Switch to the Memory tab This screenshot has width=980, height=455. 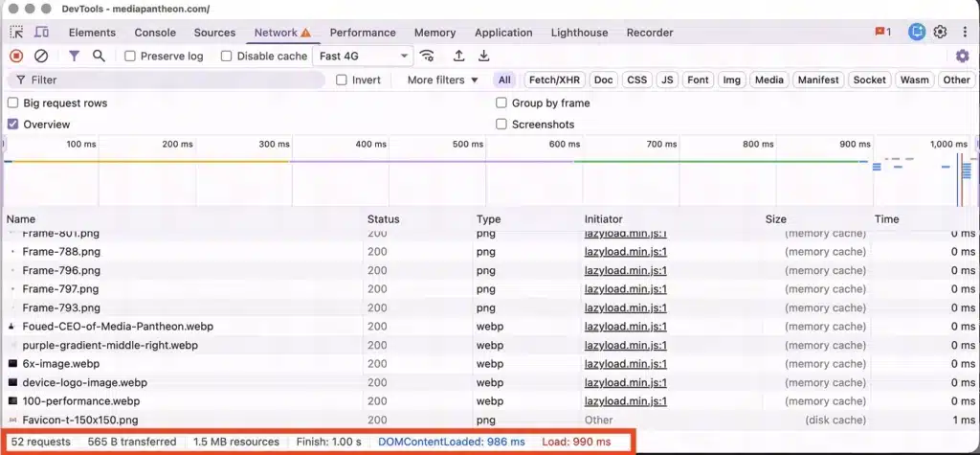tap(435, 33)
